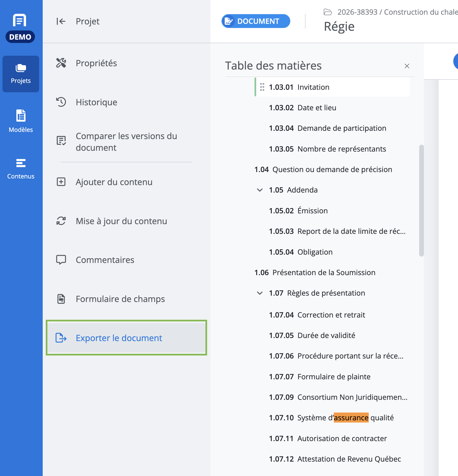Screen dimensions: 458x476
Task: Click the Commentaires speech bubble icon
Action: pos(61,260)
